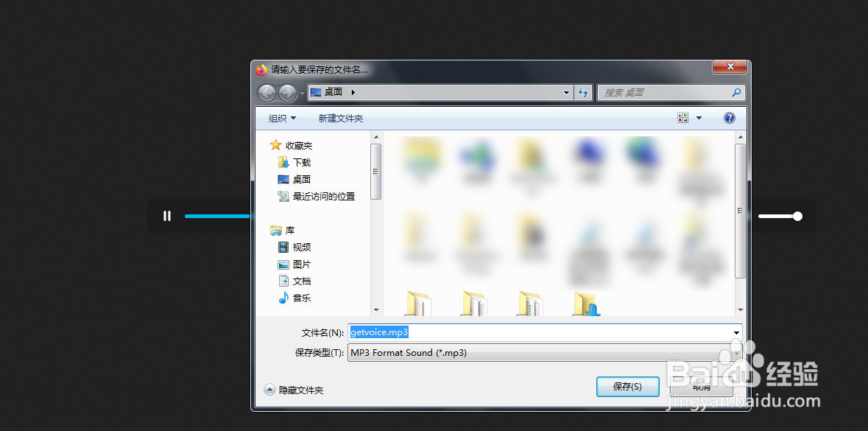The image size is (868, 431).
Task: Click 新建文件夹 button
Action: pyautogui.click(x=340, y=118)
